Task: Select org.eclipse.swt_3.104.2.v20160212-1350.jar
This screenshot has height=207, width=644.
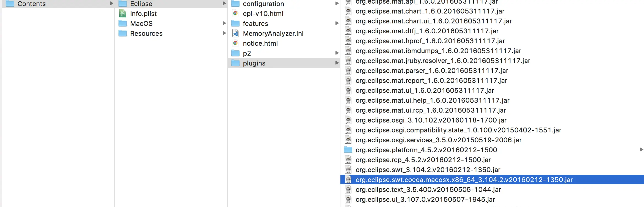Action: click(x=428, y=170)
